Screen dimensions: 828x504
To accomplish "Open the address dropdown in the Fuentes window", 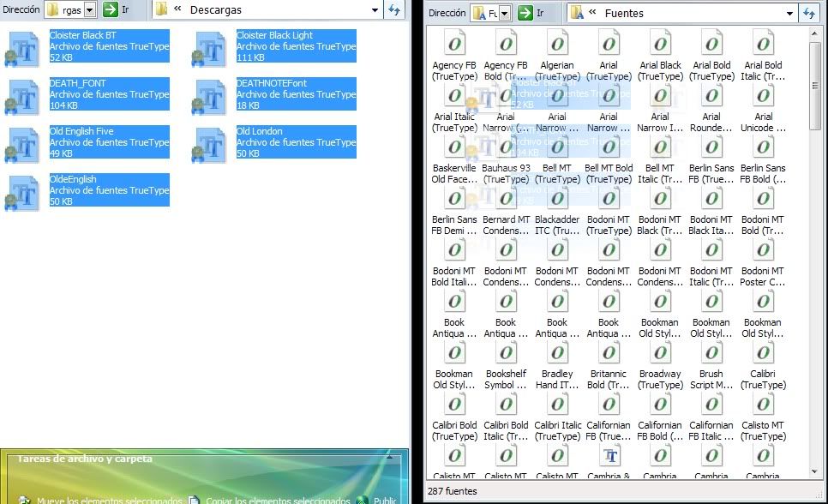I will pos(505,13).
